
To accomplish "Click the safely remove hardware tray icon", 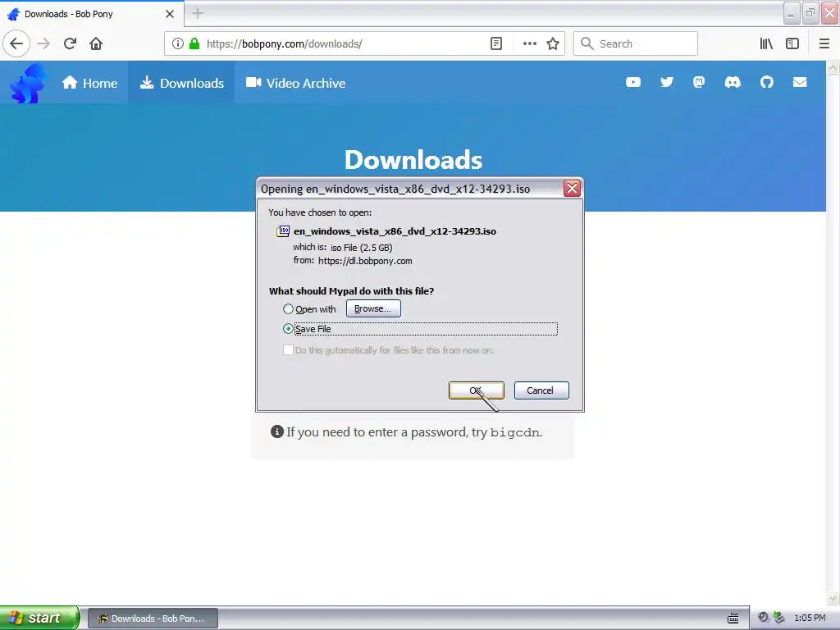I will (x=779, y=618).
